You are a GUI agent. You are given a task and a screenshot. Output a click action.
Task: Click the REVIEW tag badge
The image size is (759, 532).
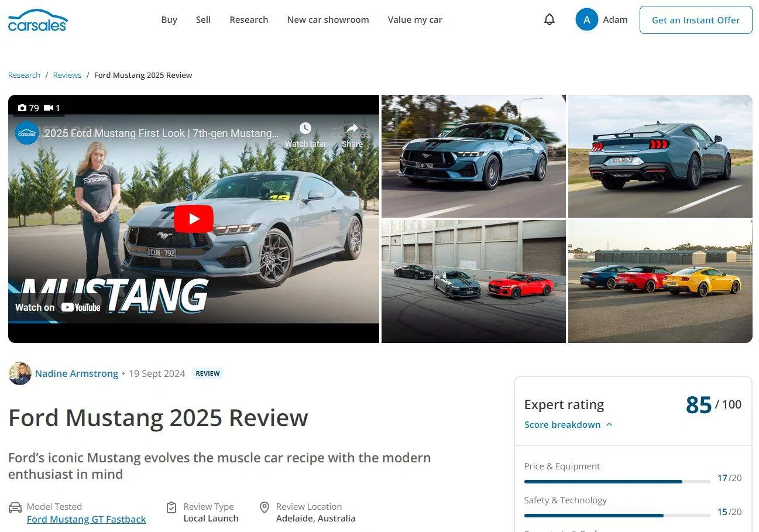[x=208, y=373]
